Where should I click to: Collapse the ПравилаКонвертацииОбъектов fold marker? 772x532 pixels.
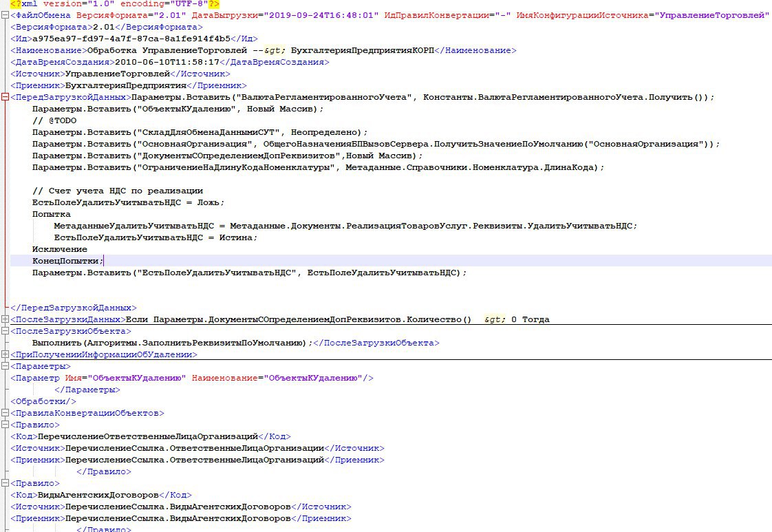(5, 413)
